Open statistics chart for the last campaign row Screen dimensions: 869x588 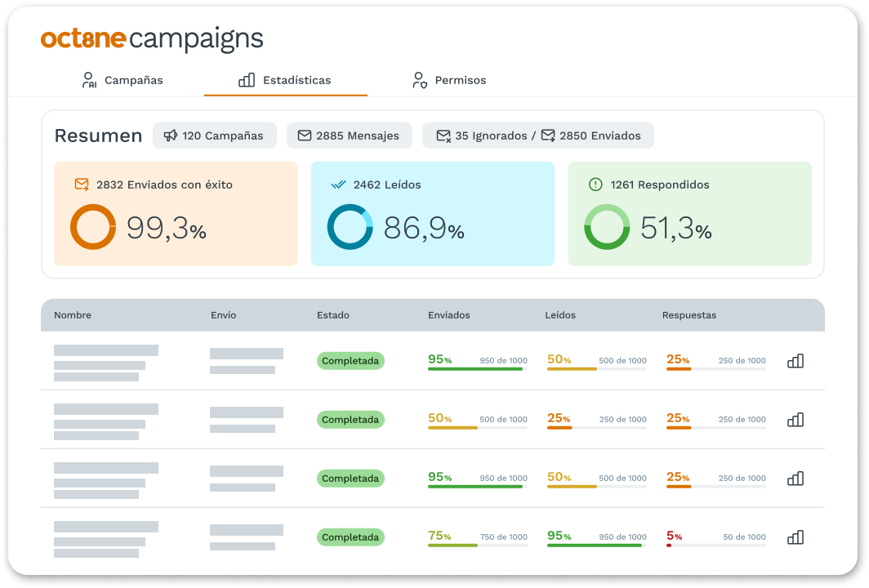click(x=795, y=537)
